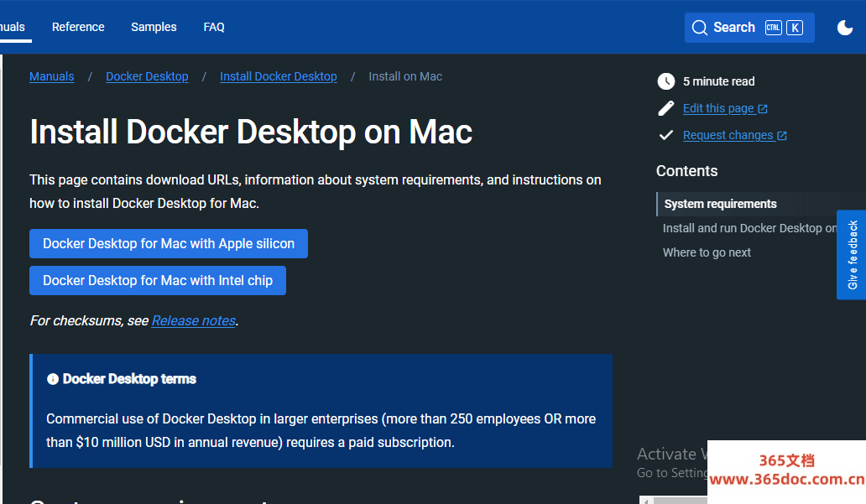Viewport: 866px width, 504px height.
Task: Click the checkmark icon beside Request changes
Action: click(x=665, y=135)
